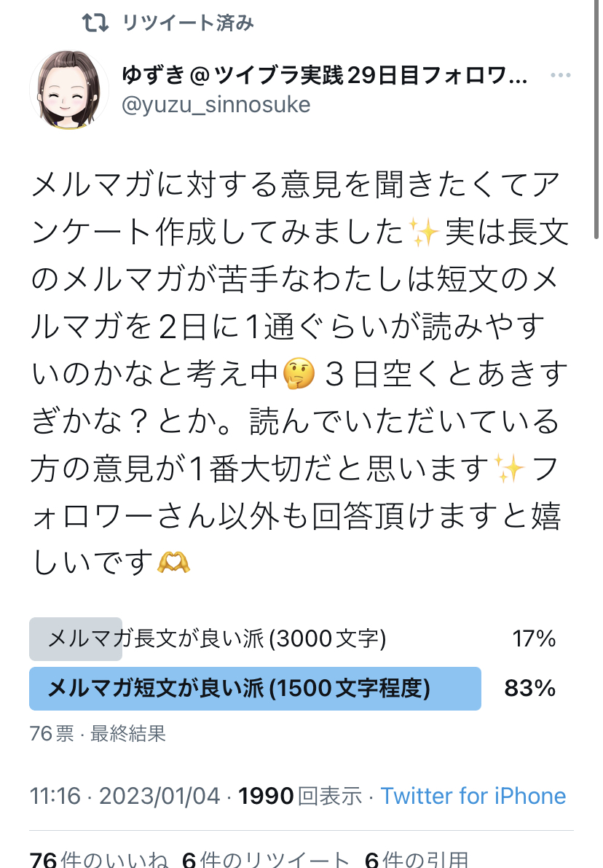Click the 1990 回表示 view count

click(300, 796)
